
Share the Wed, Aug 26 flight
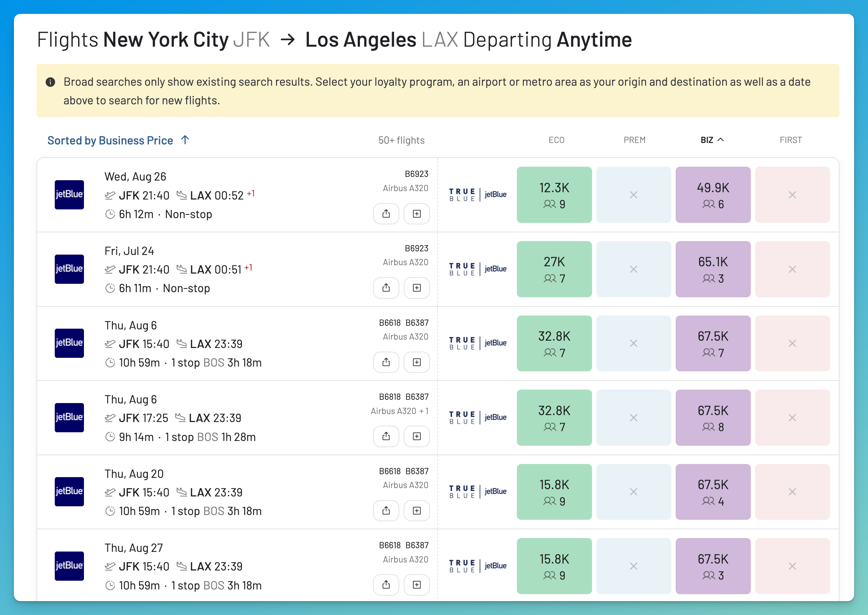click(x=386, y=214)
